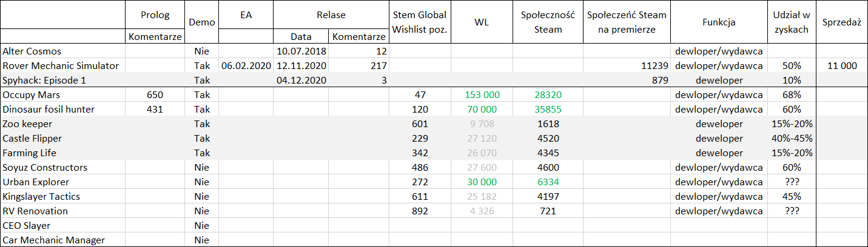This screenshot has height=247, width=868.
Task: Click Prolog comments value 431
Action: click(155, 110)
